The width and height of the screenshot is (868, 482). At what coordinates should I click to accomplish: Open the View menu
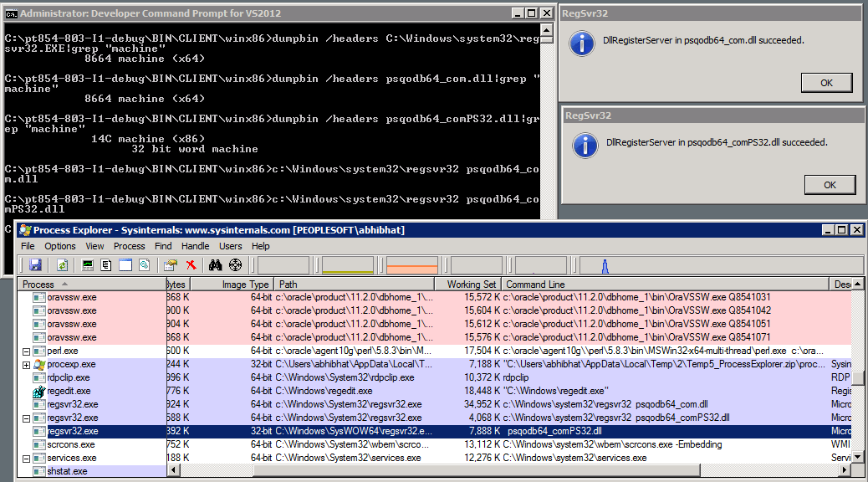(94, 246)
